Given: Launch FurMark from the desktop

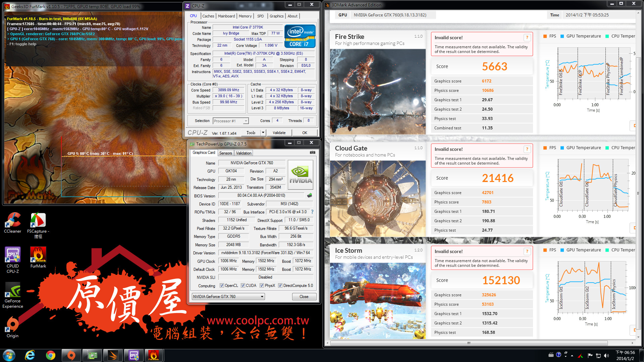Looking at the screenshot, I should tap(38, 257).
